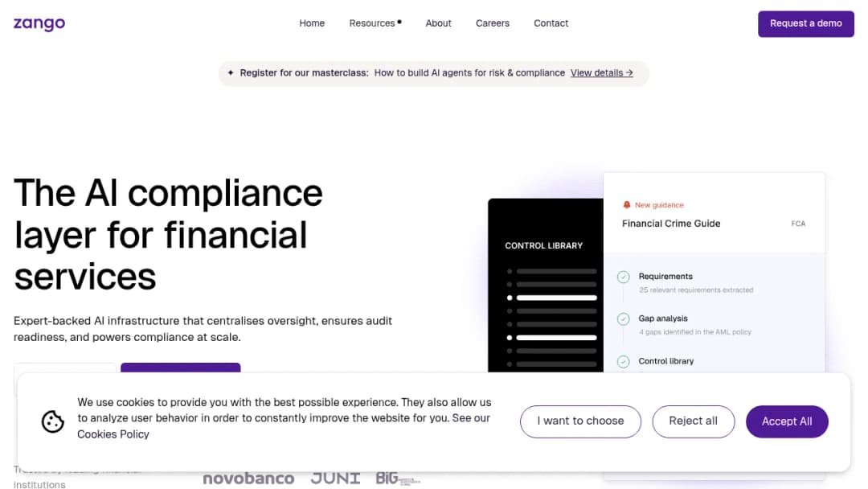Screen dimensions: 868x489
Task: Choose I want to choose cookies option
Action: click(x=581, y=421)
